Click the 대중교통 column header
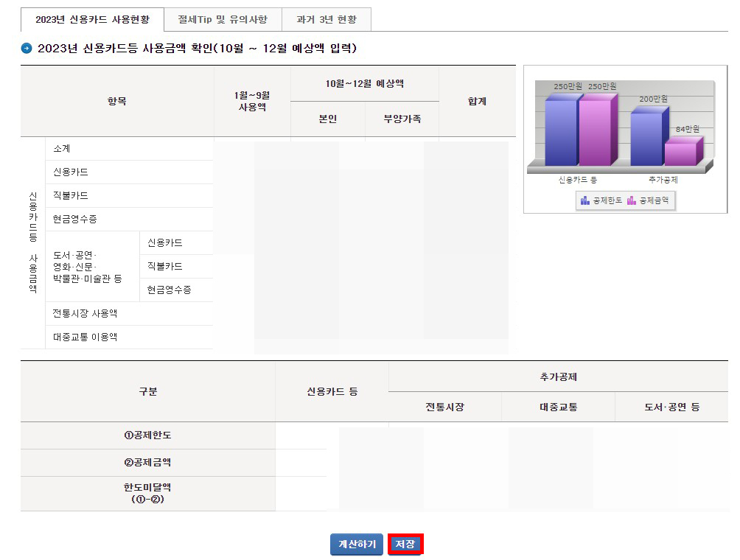The image size is (740, 560). [558, 407]
